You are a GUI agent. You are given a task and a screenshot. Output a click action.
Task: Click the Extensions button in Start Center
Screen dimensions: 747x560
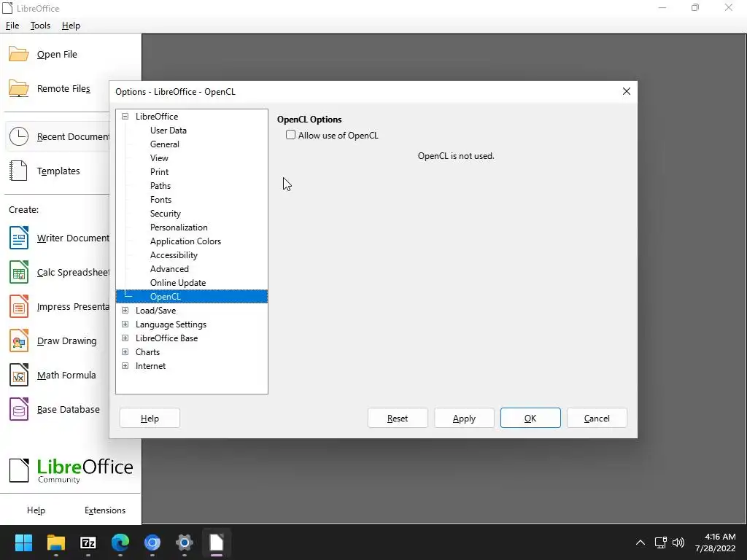pyautogui.click(x=105, y=510)
